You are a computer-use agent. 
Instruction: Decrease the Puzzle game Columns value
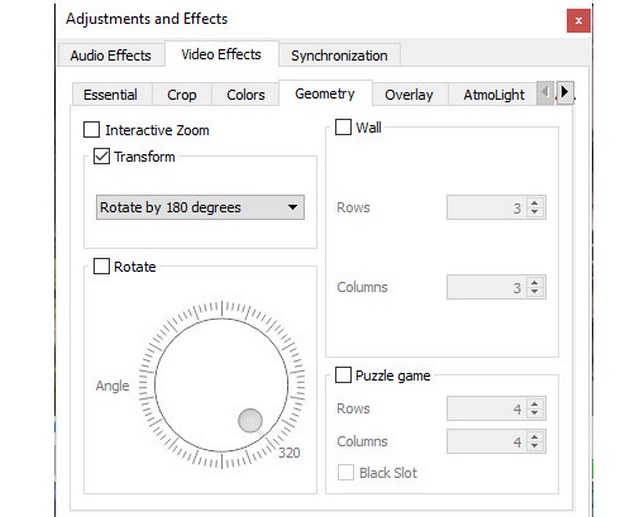click(x=535, y=446)
